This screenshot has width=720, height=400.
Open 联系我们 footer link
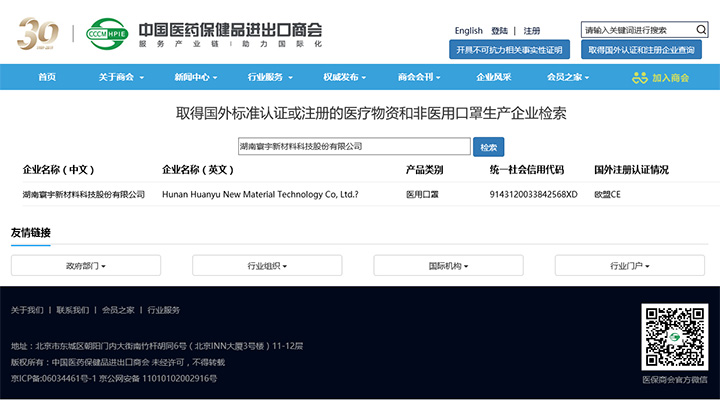click(72, 310)
